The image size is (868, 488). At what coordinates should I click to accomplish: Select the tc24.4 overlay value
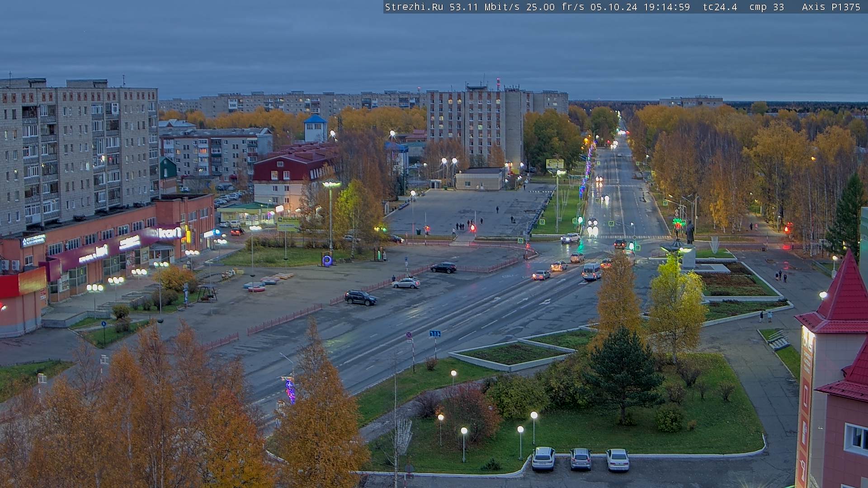pos(720,7)
